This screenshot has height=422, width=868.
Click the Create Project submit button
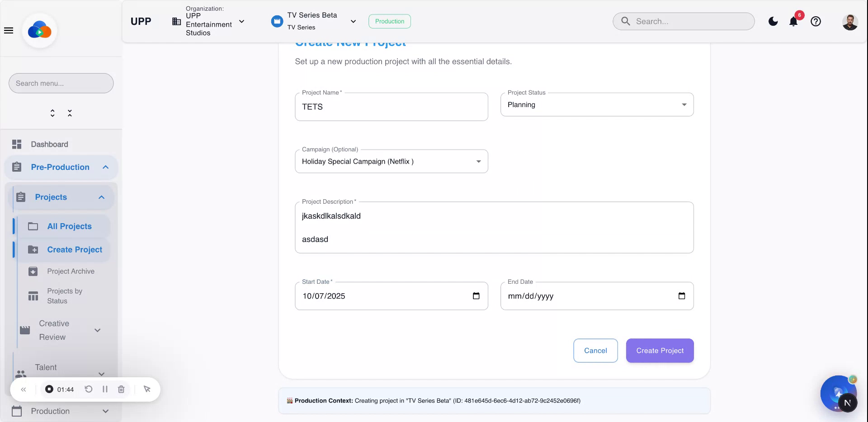660,351
